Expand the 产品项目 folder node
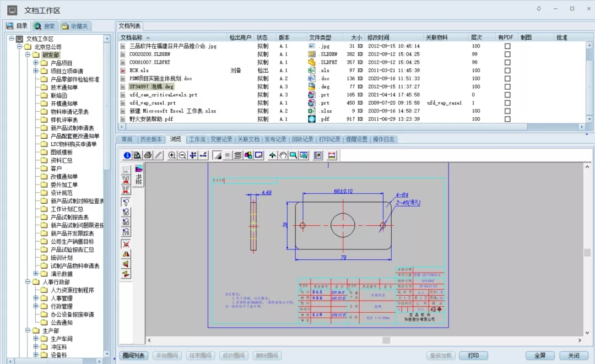 point(36,63)
